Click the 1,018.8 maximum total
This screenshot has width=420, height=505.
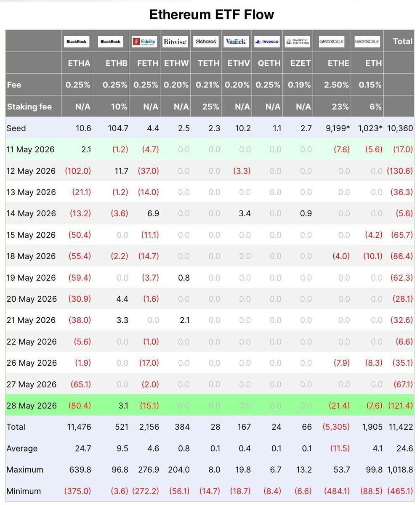pyautogui.click(x=400, y=470)
